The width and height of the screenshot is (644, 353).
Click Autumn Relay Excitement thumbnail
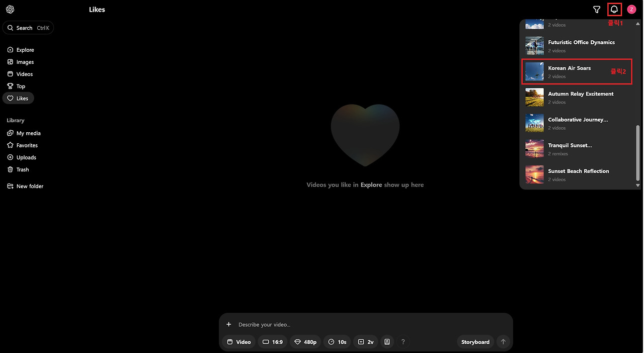tap(534, 98)
